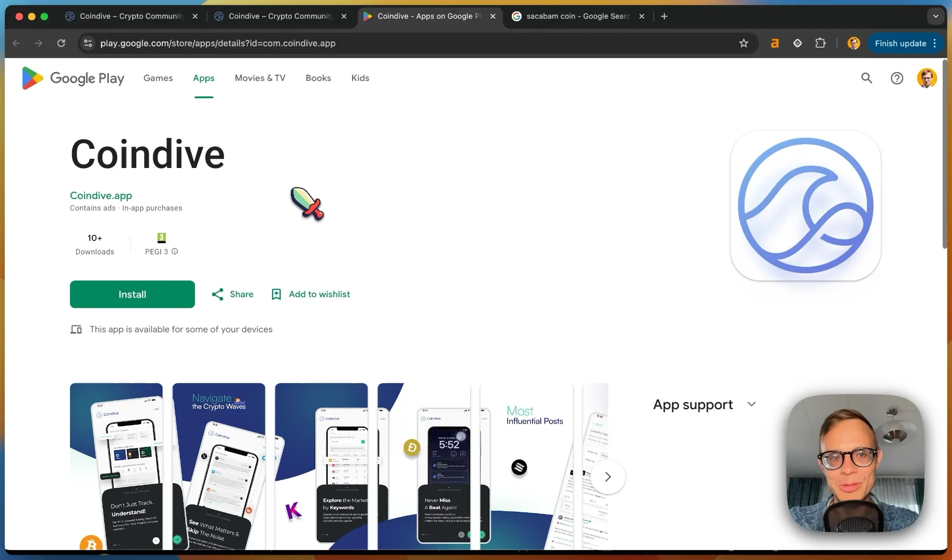952x560 pixels.
Task: Open the Google account avatar in Play header
Action: tap(927, 78)
